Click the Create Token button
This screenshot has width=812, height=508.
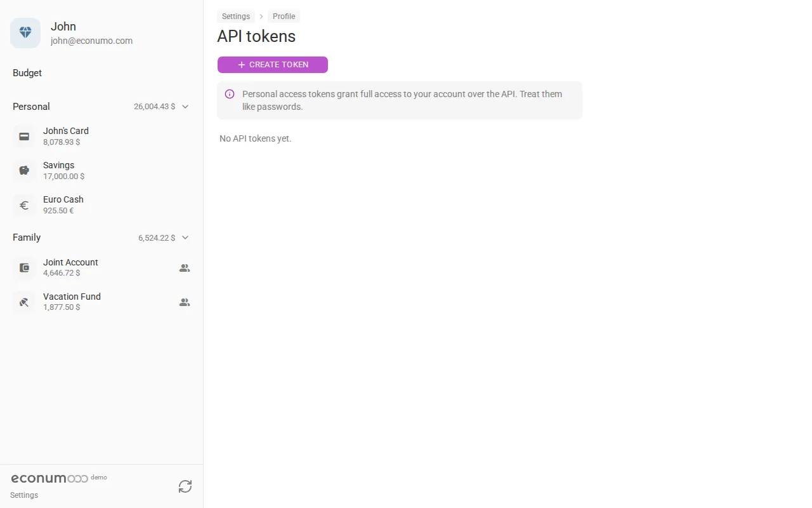pos(273,65)
